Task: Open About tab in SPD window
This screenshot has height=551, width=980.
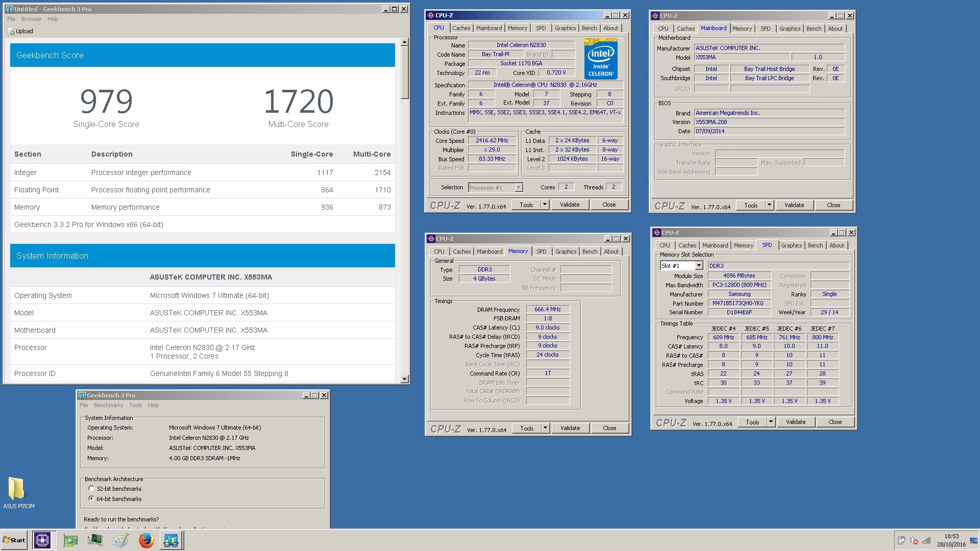Action: click(x=837, y=245)
